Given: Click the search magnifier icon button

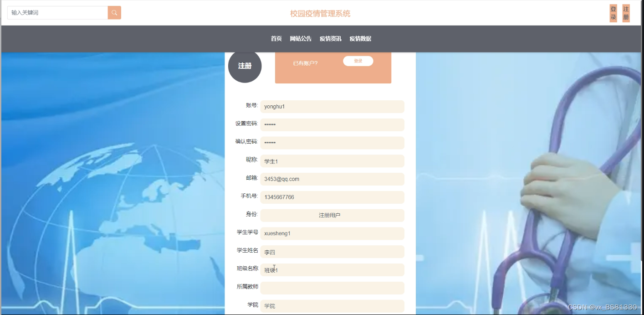Looking at the screenshot, I should (x=114, y=13).
